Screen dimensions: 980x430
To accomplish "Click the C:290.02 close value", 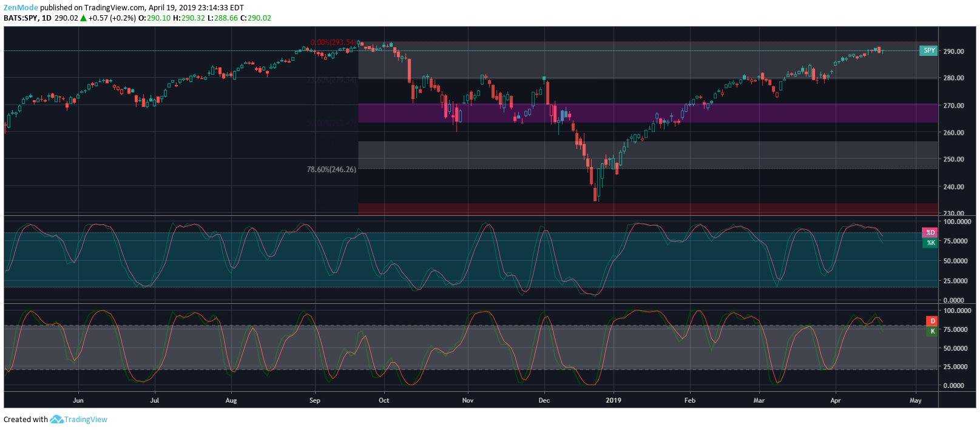I will [x=255, y=18].
